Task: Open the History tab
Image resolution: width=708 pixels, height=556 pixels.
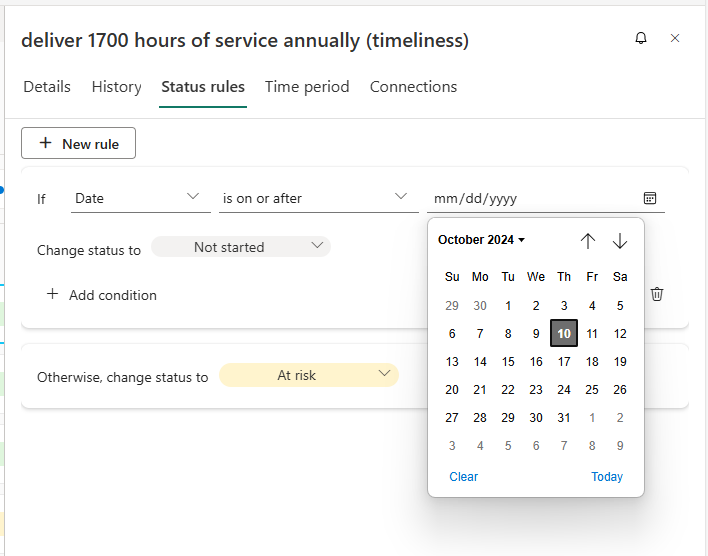Action: [x=116, y=87]
